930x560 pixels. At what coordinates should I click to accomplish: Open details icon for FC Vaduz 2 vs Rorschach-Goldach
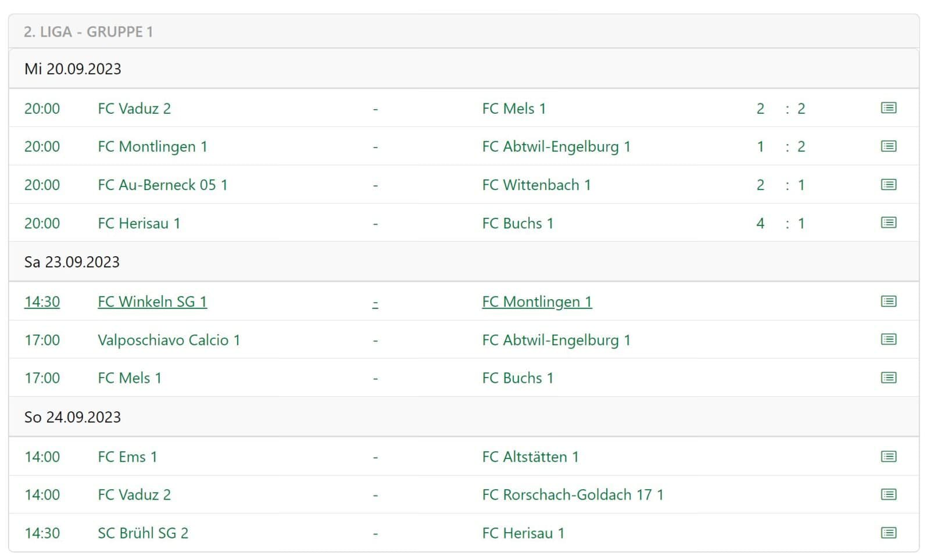coord(888,495)
